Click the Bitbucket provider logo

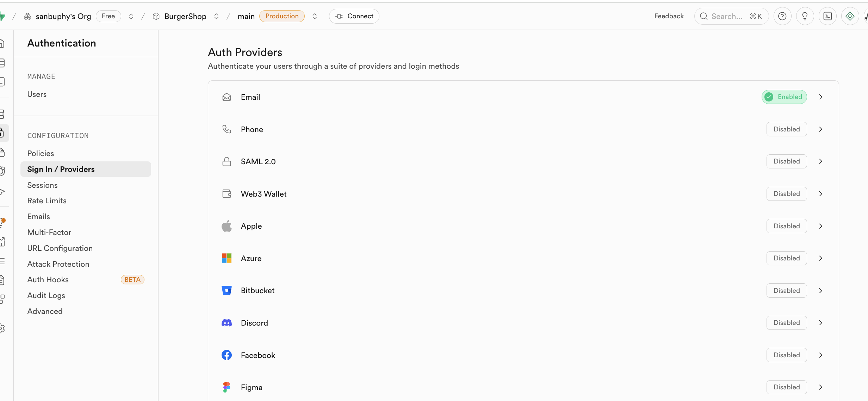(x=227, y=290)
